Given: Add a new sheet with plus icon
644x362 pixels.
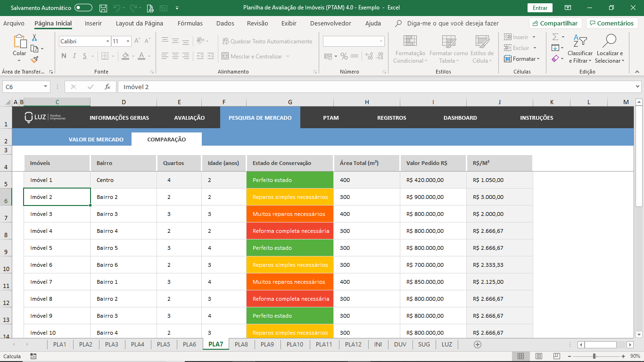Looking at the screenshot, I should 478,345.
